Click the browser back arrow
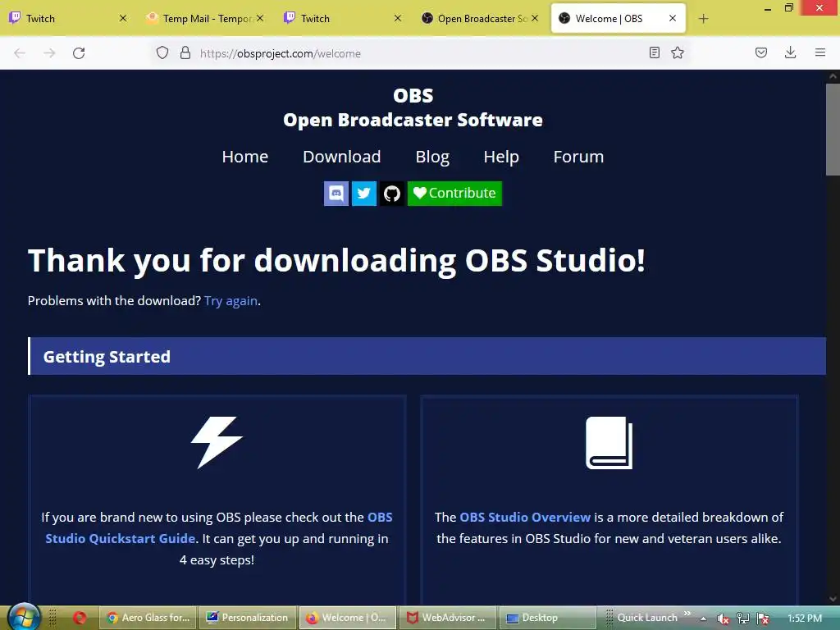This screenshot has height=630, width=840. (20, 53)
